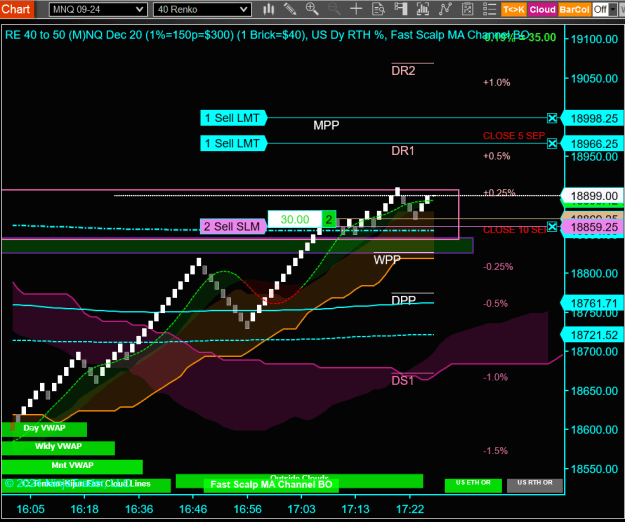This screenshot has height=522, width=625.
Task: Click the DR2 pivot label
Action: (403, 71)
